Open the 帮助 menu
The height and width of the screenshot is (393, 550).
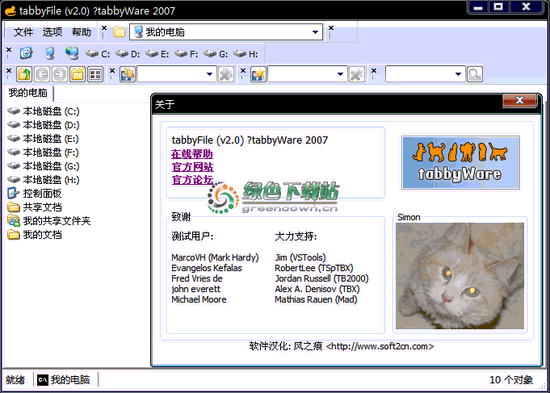81,32
